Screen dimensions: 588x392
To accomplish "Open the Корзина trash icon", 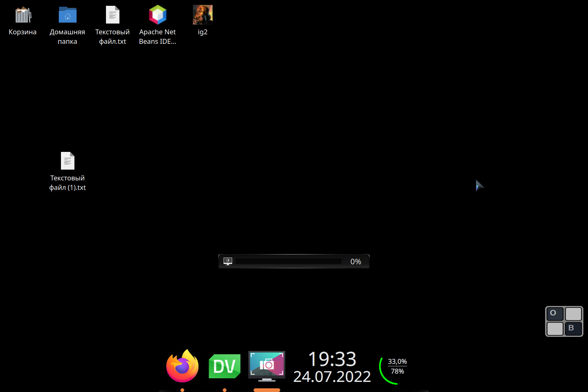I will (23, 15).
